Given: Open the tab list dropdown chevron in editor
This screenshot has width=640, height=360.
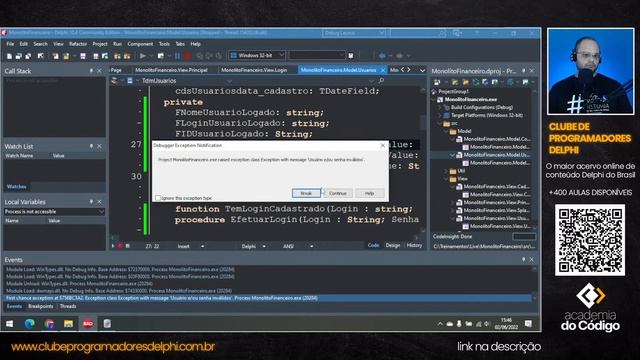Looking at the screenshot, I should (x=422, y=70).
